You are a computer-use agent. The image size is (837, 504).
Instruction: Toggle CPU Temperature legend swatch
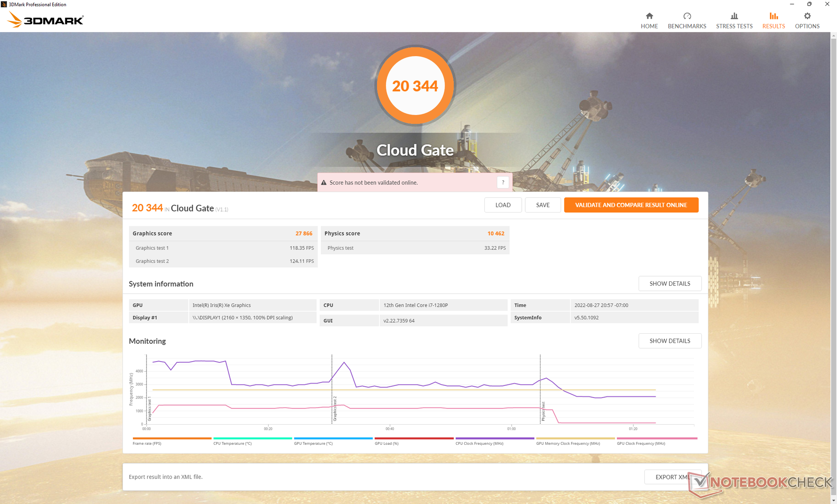[x=252, y=439]
